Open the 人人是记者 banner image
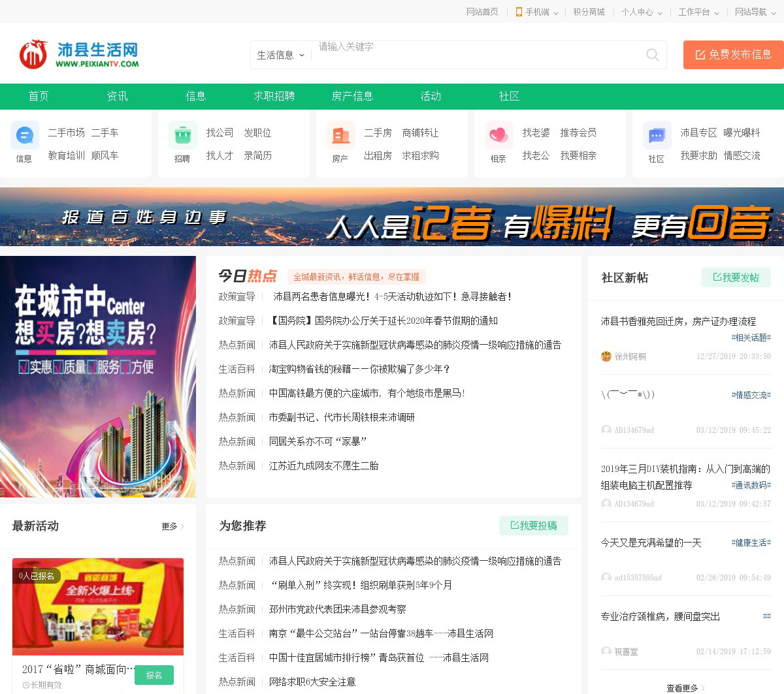 (392, 217)
